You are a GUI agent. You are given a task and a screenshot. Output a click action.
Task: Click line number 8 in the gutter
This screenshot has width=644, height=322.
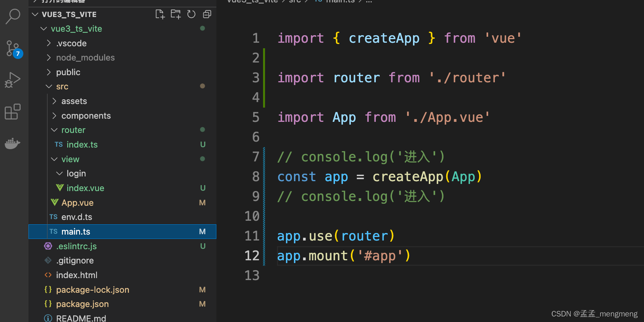coord(256,177)
